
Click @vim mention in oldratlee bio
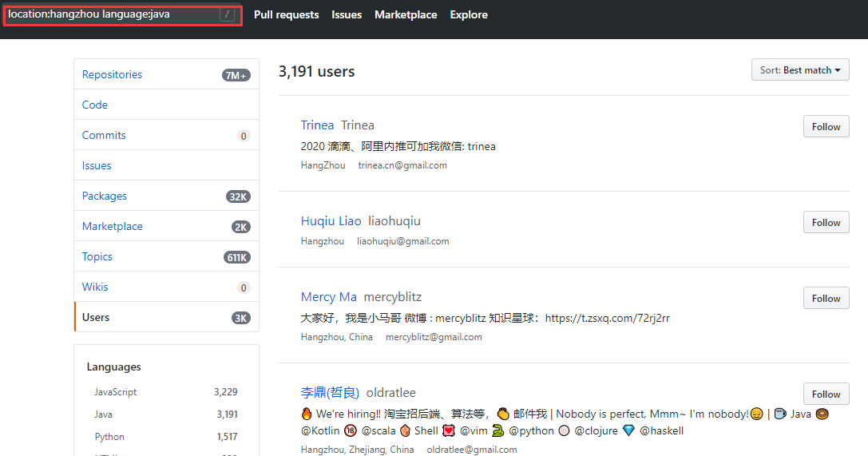tap(474, 430)
